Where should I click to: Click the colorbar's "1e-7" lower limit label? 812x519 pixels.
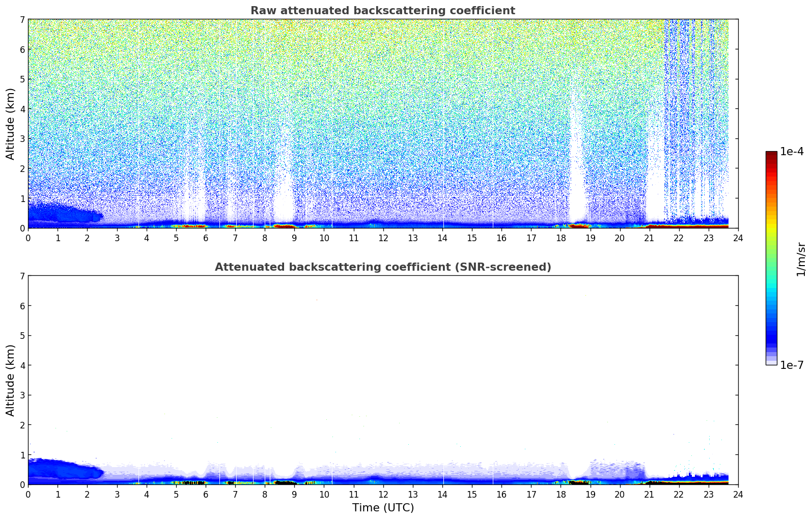[x=792, y=365]
